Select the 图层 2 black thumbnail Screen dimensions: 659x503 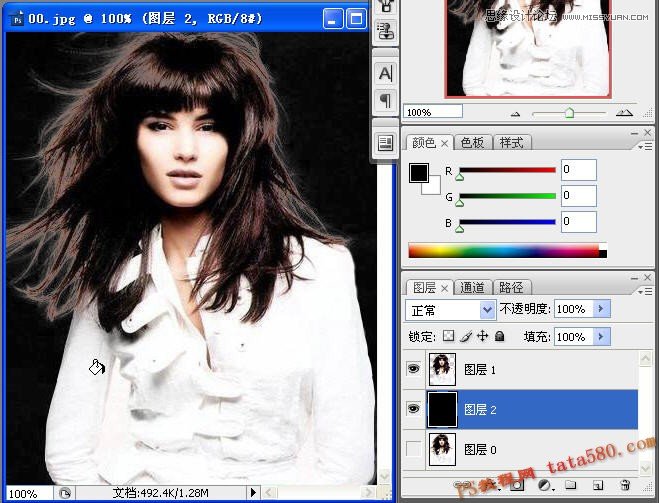point(442,409)
